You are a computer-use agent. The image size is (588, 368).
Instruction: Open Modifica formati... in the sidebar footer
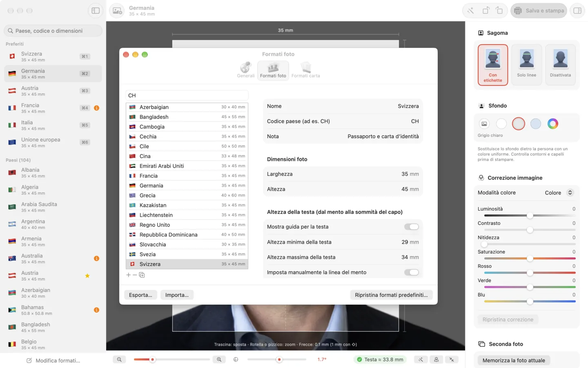53,361
